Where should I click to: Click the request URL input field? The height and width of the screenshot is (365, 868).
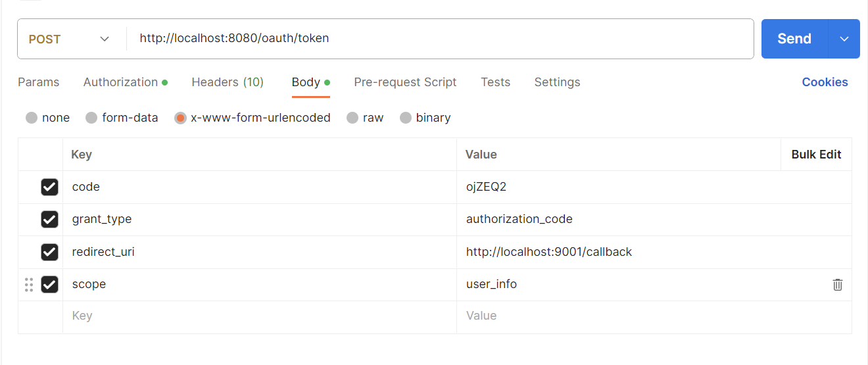pos(439,39)
